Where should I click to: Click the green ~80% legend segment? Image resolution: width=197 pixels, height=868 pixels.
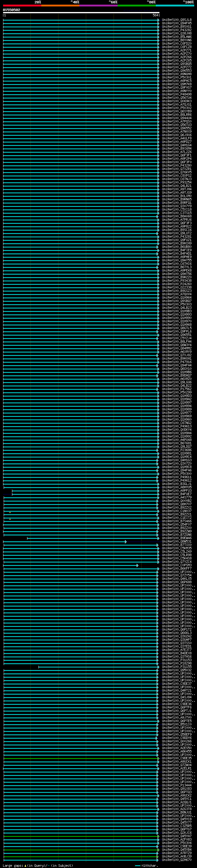tap(137, 6)
